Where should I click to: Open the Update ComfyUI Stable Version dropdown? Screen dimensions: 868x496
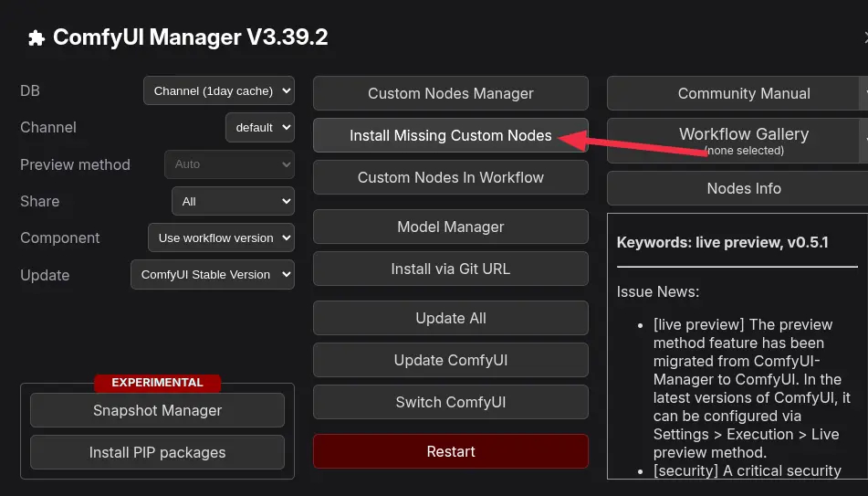click(x=212, y=274)
